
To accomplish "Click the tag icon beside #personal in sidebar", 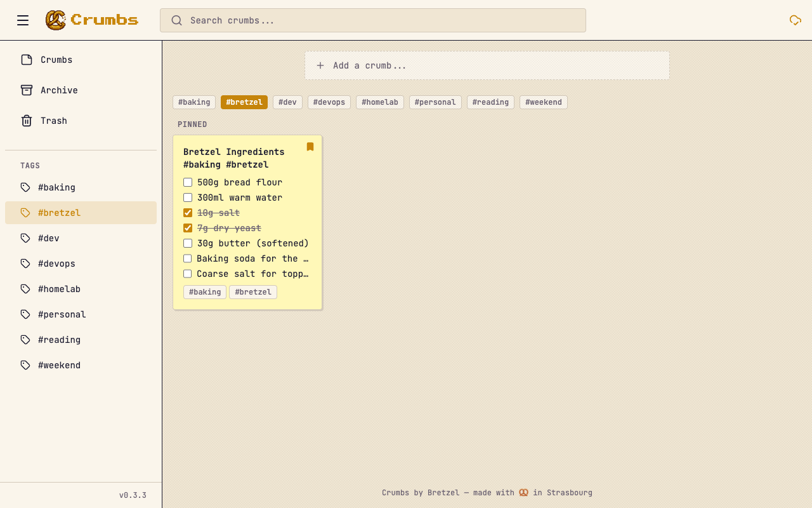I will [25, 314].
